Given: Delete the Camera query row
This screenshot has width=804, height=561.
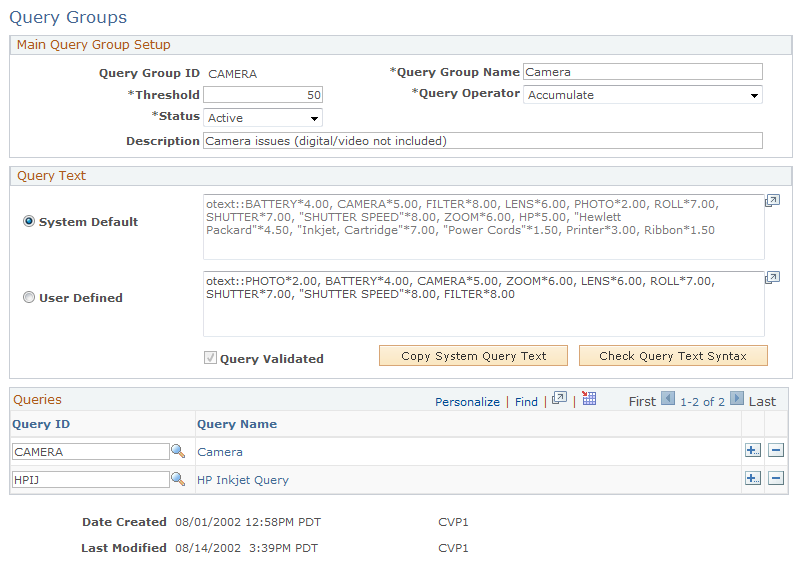Looking at the screenshot, I should [x=776, y=450].
